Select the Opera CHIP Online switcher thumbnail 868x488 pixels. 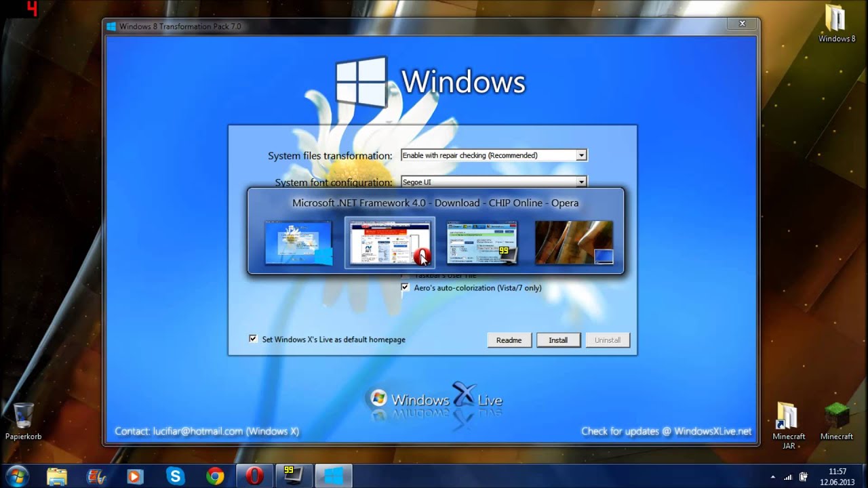click(x=390, y=242)
